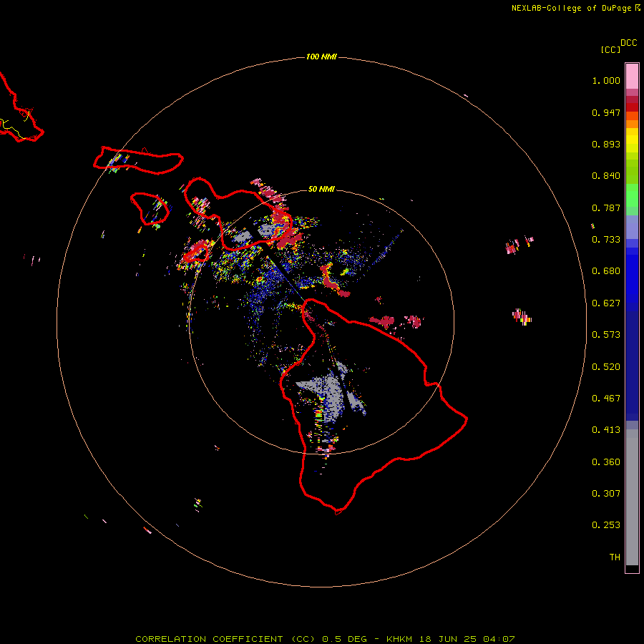Image resolution: width=644 pixels, height=644 pixels.
Task: Click the orange segment of the color bar
Action: click(632, 124)
